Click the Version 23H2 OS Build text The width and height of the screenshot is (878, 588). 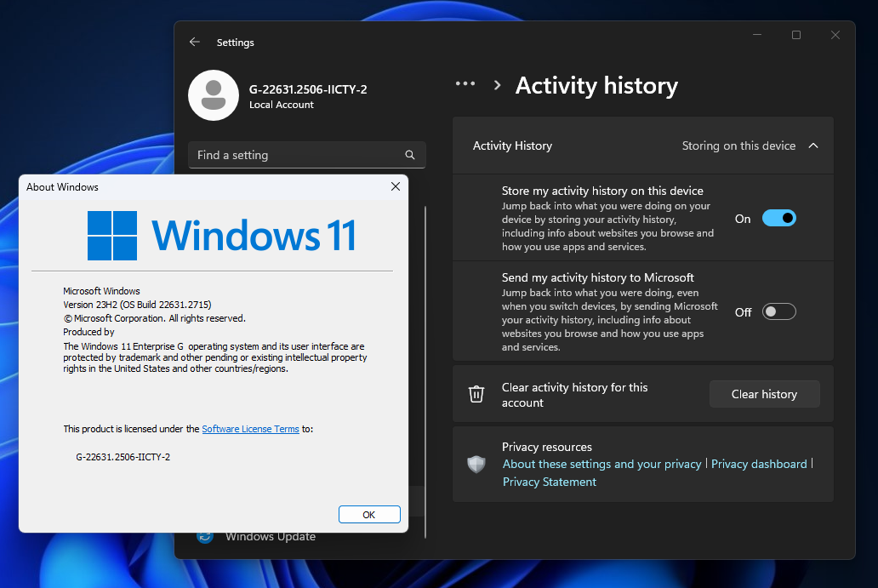[x=137, y=305]
